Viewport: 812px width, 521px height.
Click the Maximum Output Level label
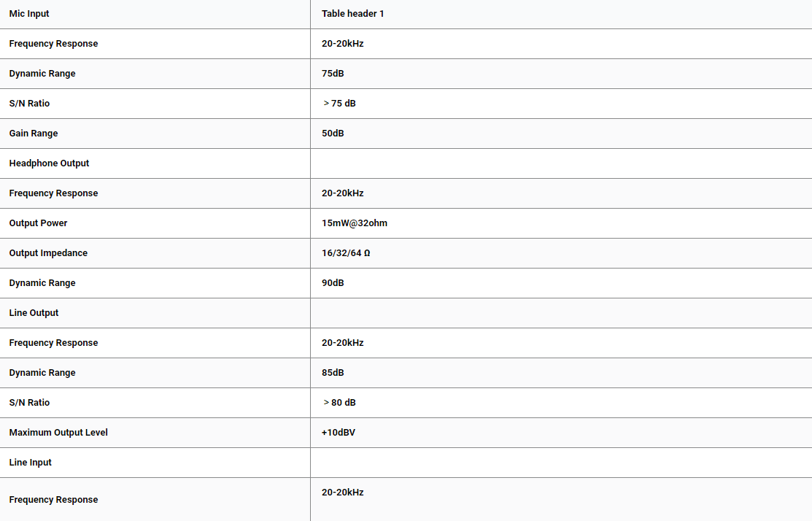(58, 433)
